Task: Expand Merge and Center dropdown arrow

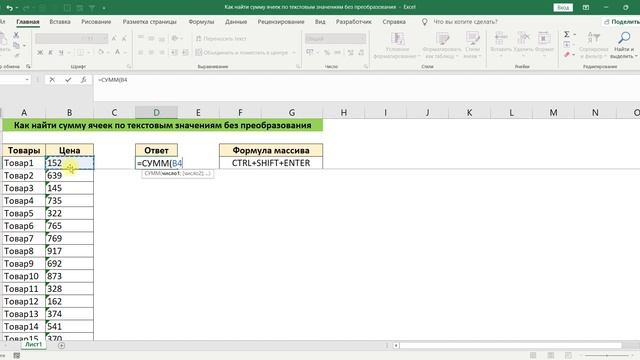Action: tap(293, 53)
